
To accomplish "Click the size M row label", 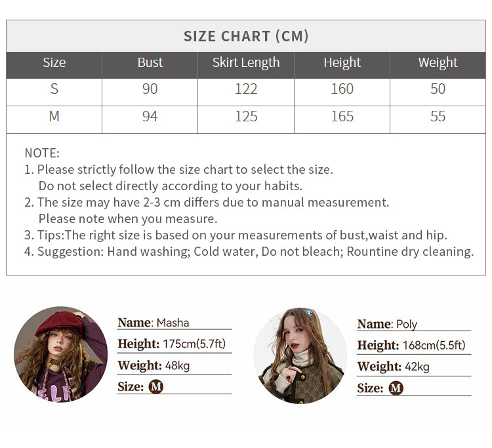I will point(54,116).
